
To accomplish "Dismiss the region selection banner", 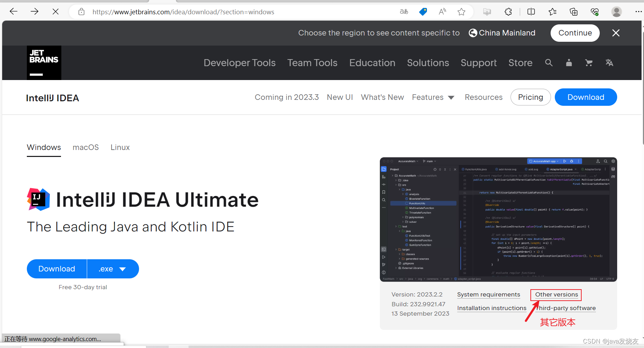I will (616, 33).
